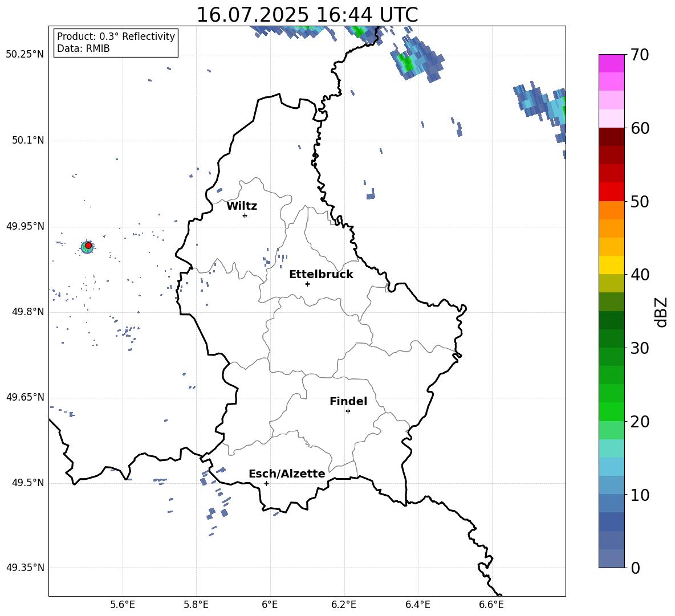The width and height of the screenshot is (675, 616).
Task: Select the Findel city label
Action: (x=348, y=401)
